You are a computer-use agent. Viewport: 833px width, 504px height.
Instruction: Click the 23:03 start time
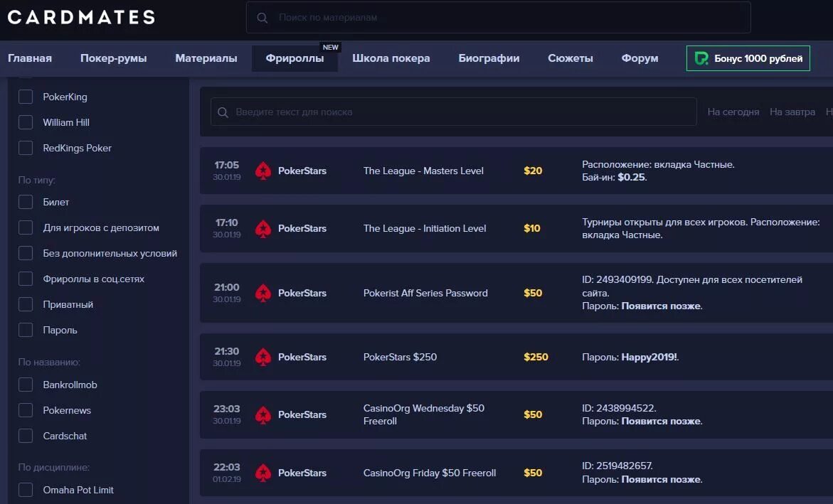tap(227, 409)
